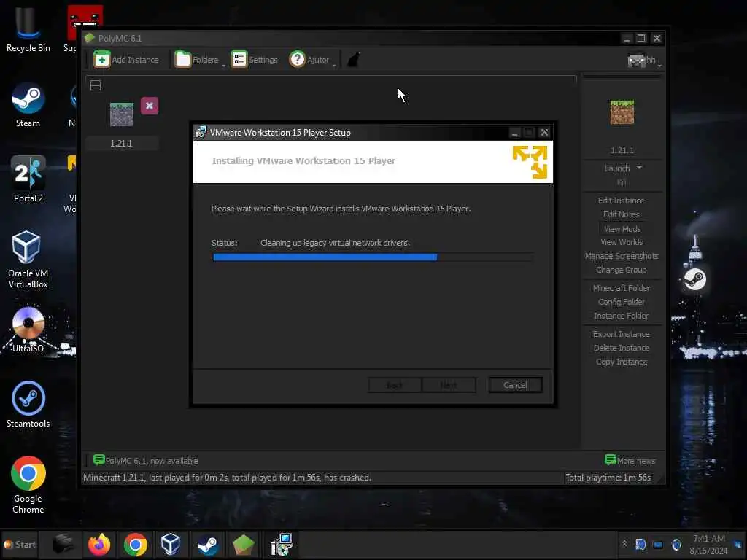747x560 pixels.
Task: Open Edit Notes in the sidebar
Action: tap(622, 214)
